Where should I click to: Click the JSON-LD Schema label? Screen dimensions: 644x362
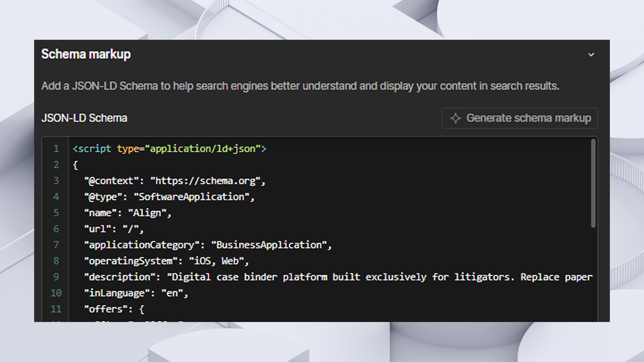coord(85,118)
